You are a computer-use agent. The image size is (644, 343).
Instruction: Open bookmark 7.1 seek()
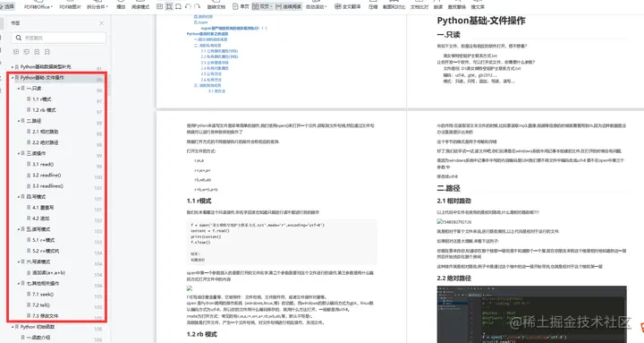coord(43,295)
